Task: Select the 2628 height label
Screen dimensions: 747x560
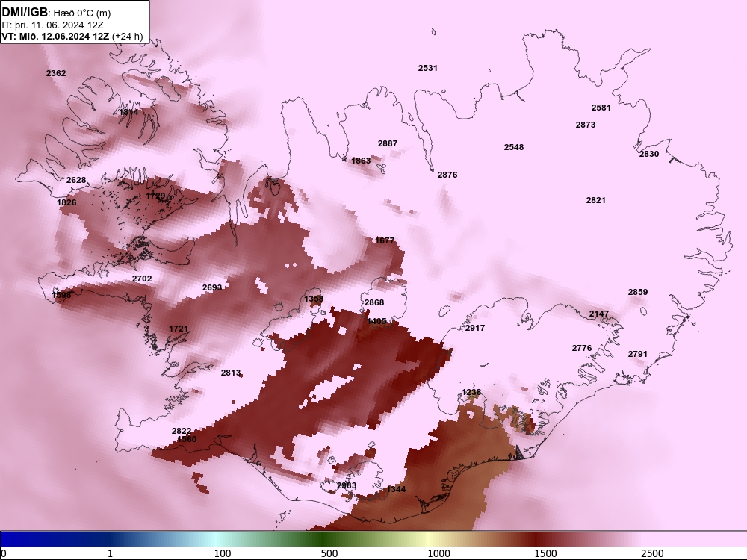Action: coord(76,180)
